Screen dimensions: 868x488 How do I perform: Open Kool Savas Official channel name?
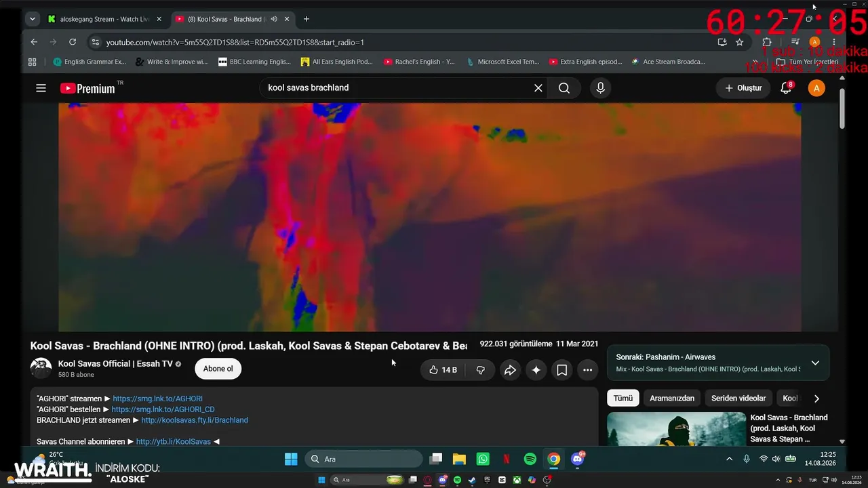tap(115, 363)
